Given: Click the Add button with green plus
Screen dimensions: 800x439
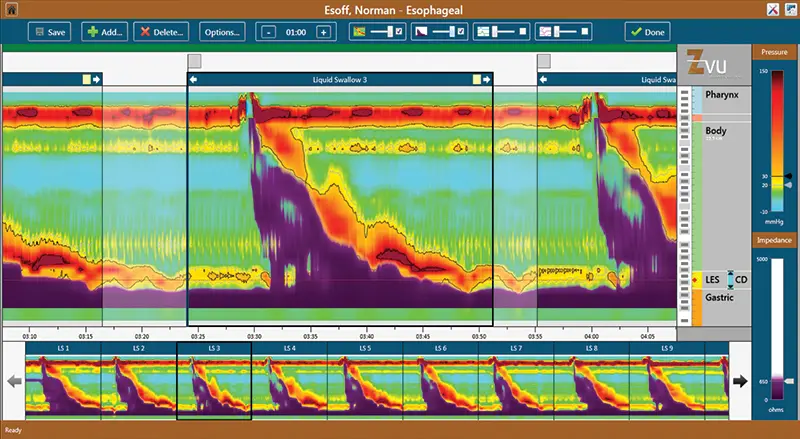Looking at the screenshot, I should [x=103, y=32].
